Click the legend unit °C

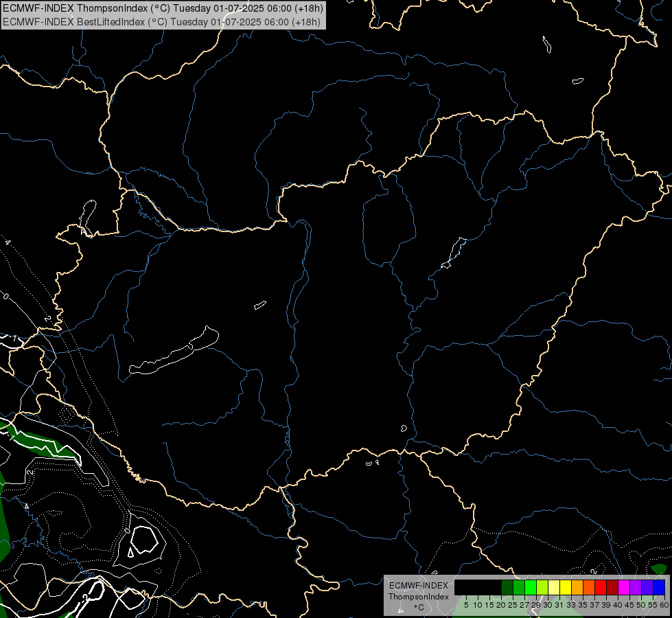click(x=419, y=608)
